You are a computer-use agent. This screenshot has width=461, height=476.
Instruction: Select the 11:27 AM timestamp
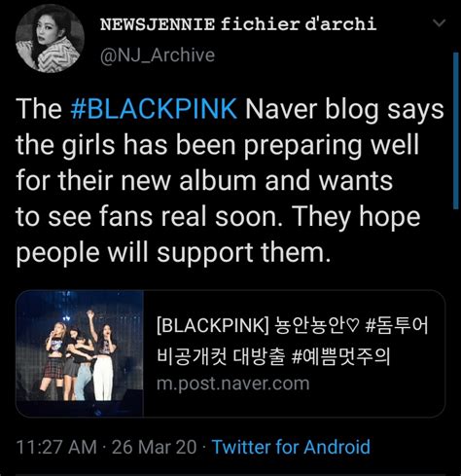click(56, 447)
